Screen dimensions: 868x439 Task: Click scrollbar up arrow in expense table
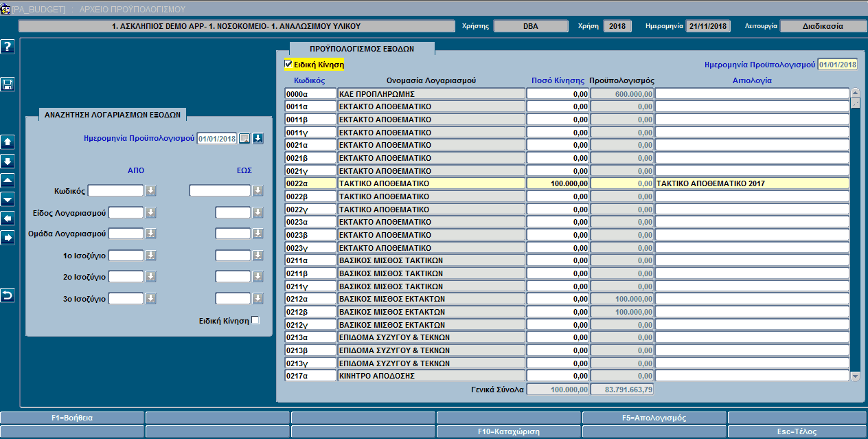(x=855, y=93)
